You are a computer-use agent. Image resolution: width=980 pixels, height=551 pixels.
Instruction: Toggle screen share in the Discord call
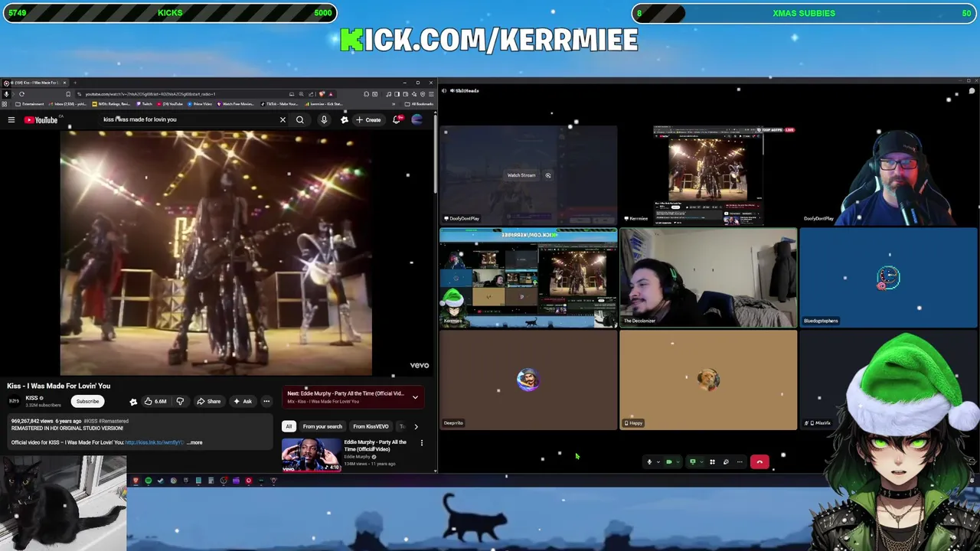[x=693, y=461]
